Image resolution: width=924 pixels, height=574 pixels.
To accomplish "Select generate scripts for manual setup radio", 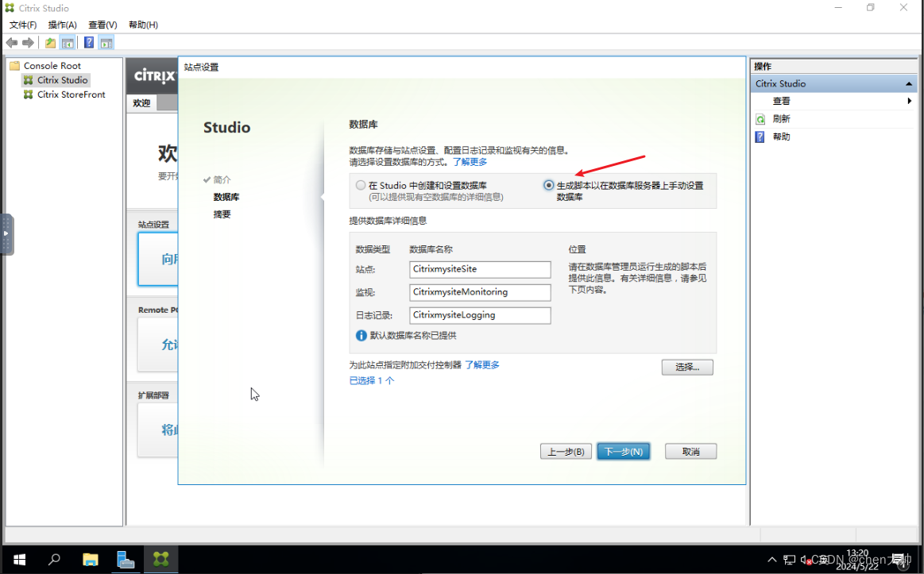I will (549, 185).
